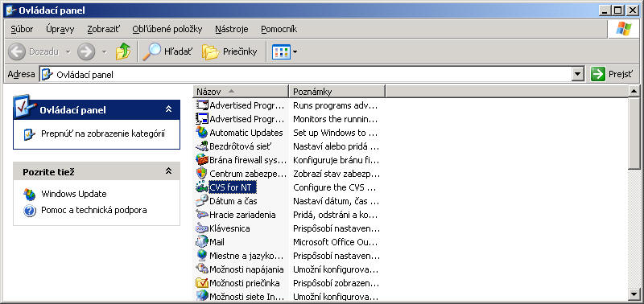Select the 'Hracie zariadenia' item name
Image resolution: width=644 pixels, height=304 pixels.
[242, 215]
